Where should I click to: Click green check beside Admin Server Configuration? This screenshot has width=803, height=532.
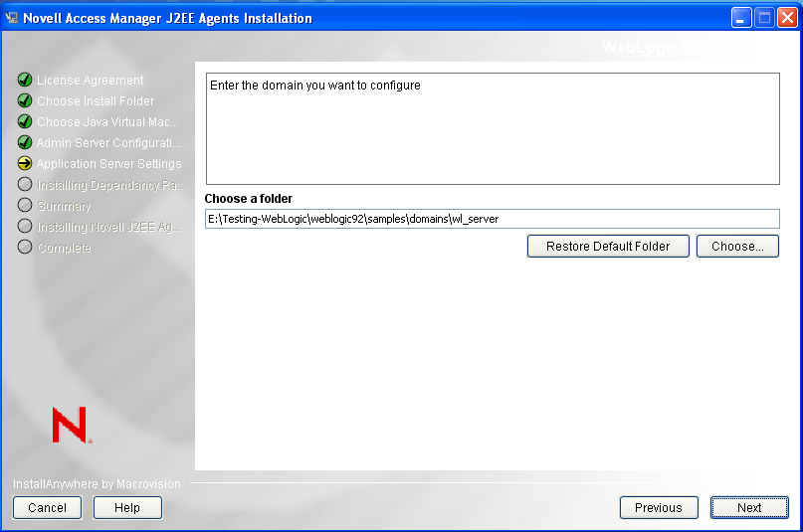click(25, 143)
